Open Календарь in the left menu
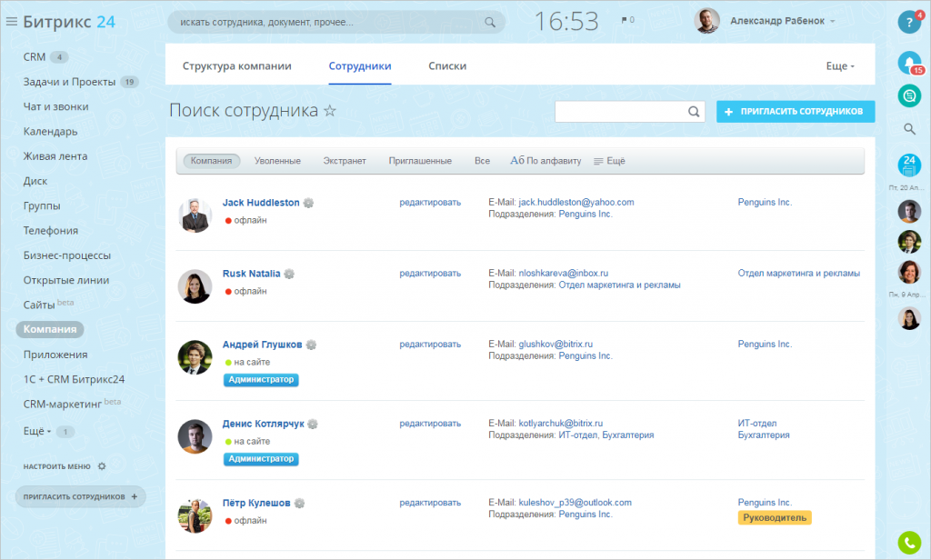 [51, 131]
